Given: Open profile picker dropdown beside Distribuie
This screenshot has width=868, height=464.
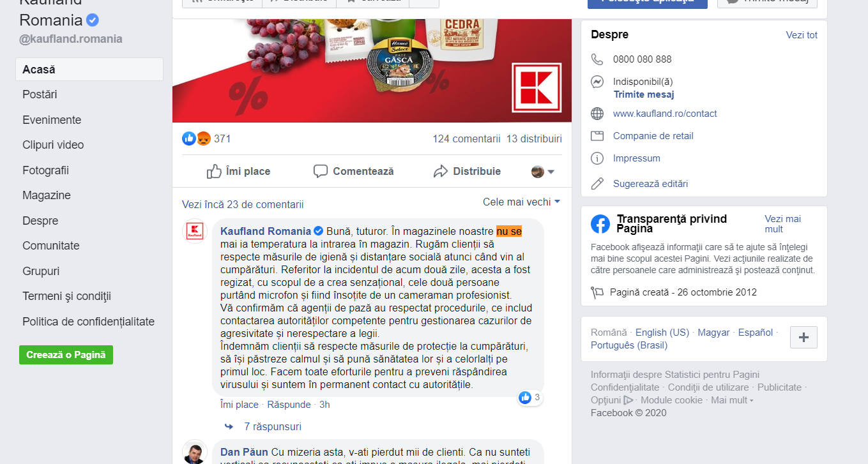Looking at the screenshot, I should pyautogui.click(x=543, y=172).
